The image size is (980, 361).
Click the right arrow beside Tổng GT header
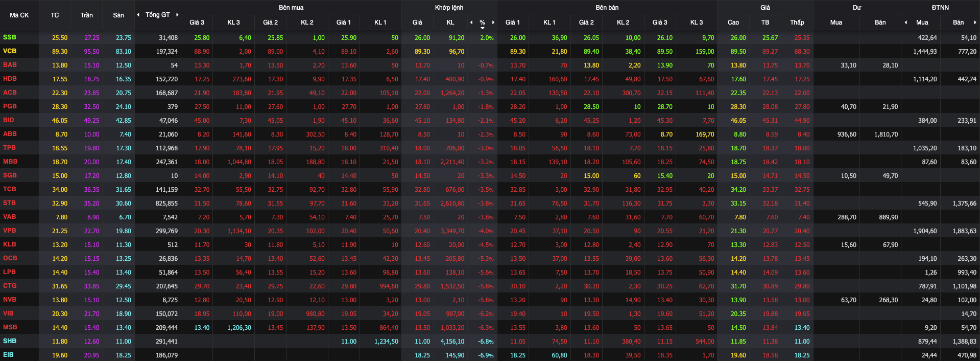click(x=177, y=15)
